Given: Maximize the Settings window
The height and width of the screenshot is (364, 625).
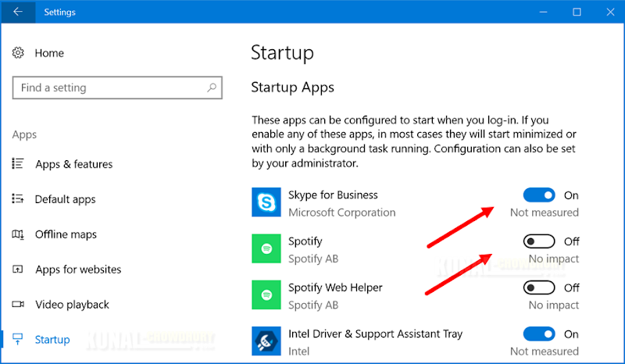Looking at the screenshot, I should pyautogui.click(x=577, y=12).
